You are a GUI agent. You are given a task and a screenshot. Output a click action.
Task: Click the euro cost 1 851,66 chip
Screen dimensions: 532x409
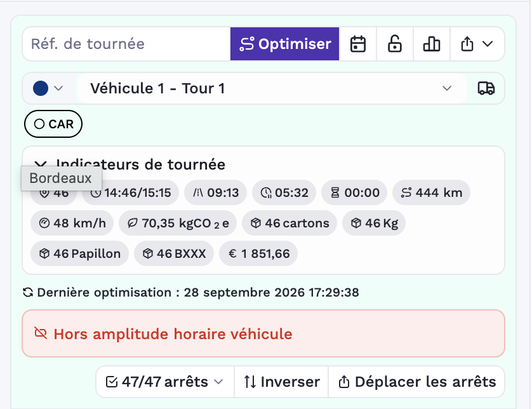click(x=258, y=253)
